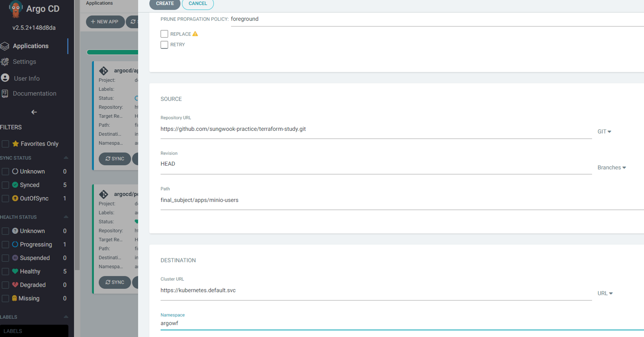The image size is (644, 337).
Task: Check the OutOfSync filter checkbox
Action: 5,198
